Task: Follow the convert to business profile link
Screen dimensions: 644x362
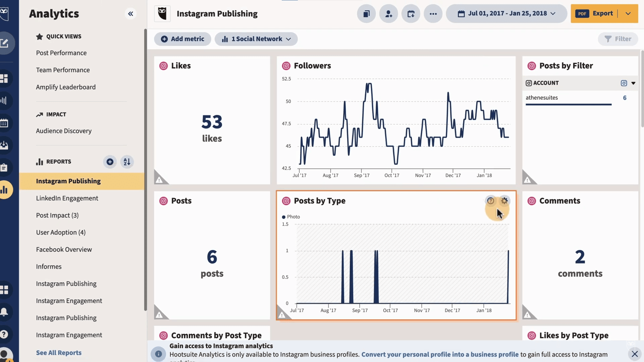Action: point(440,354)
